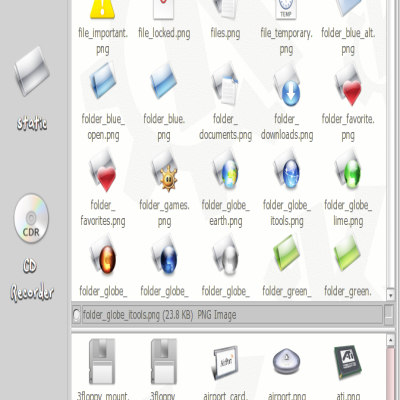Click the small button right of status bar
Viewport: 400px width, 400px height.
[389, 314]
